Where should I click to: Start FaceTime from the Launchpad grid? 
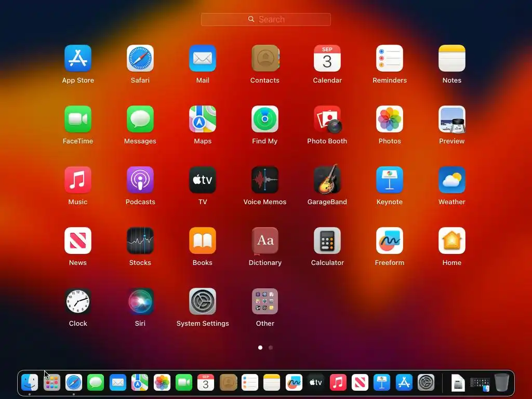[x=78, y=119]
